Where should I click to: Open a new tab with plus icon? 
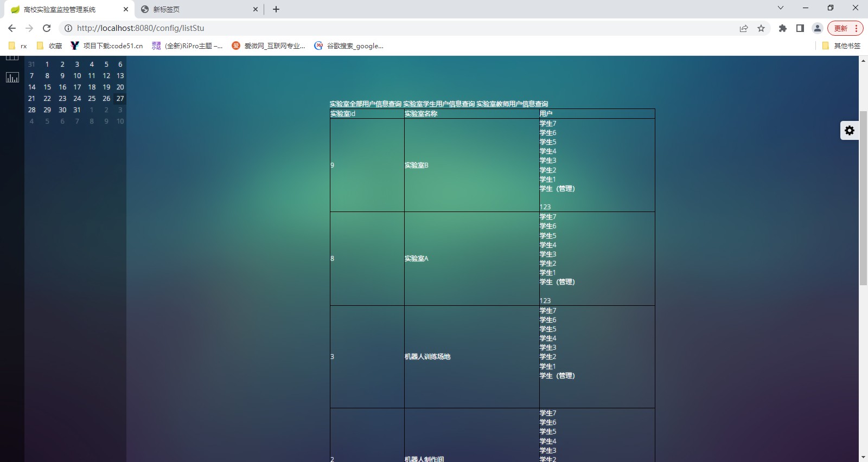(x=276, y=9)
